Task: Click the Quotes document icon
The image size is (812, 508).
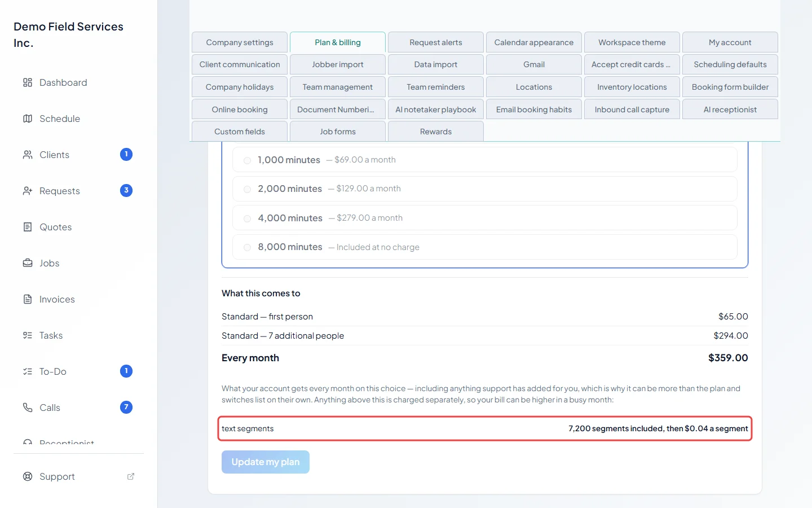Action: coord(28,227)
